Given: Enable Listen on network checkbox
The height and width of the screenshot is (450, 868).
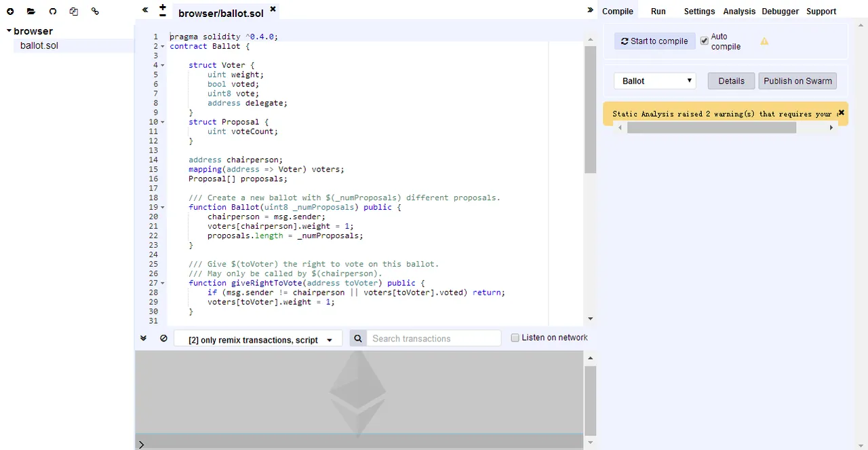Looking at the screenshot, I should [515, 337].
